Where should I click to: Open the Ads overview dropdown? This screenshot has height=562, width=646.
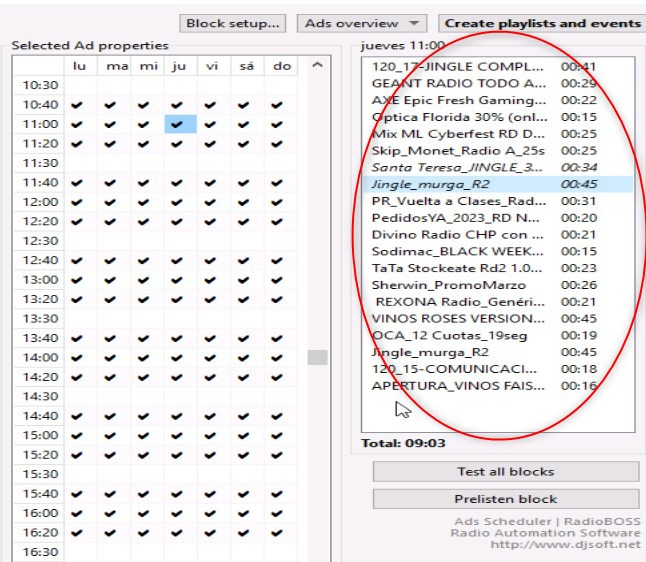pyautogui.click(x=362, y=23)
